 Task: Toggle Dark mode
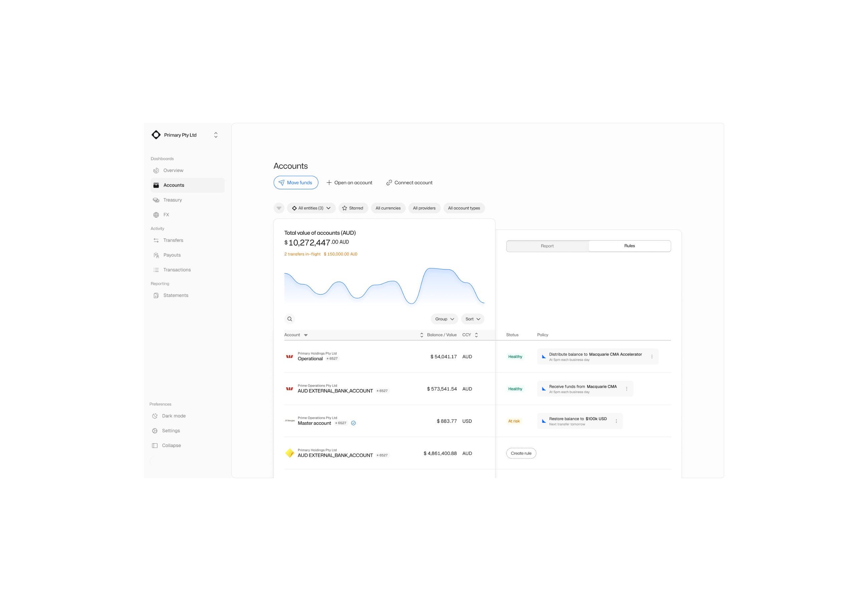169,416
